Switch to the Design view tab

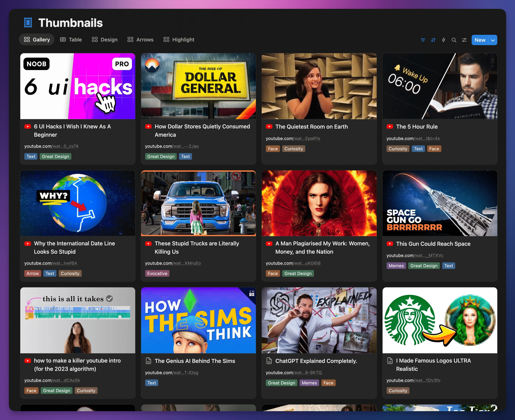coord(105,40)
